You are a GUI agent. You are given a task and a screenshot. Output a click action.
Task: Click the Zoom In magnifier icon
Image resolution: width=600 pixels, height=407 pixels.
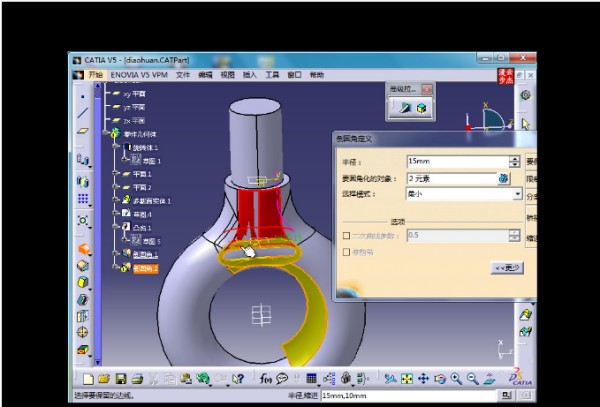(x=456, y=379)
